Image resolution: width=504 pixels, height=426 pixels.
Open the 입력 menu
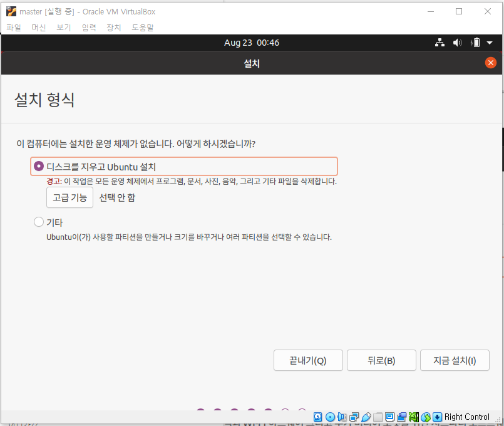click(89, 28)
